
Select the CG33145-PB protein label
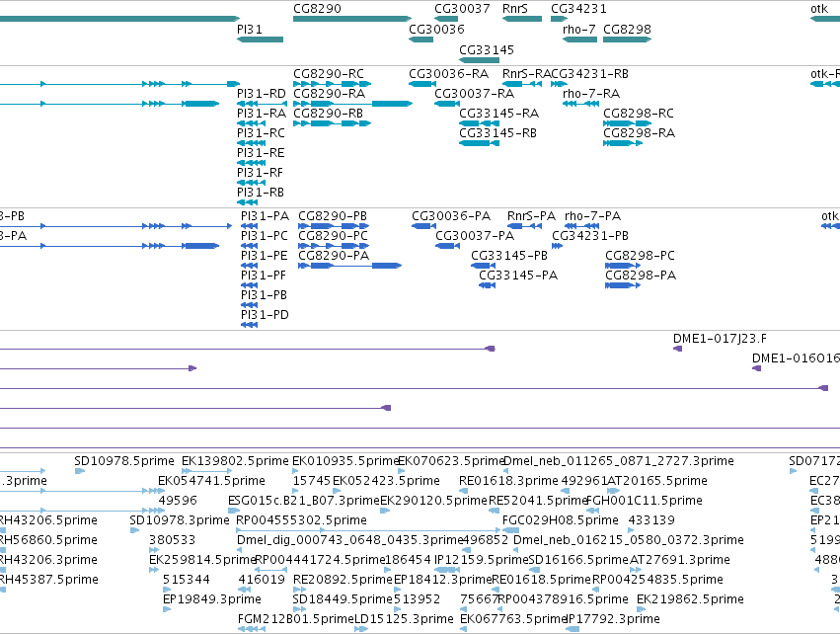(509, 256)
